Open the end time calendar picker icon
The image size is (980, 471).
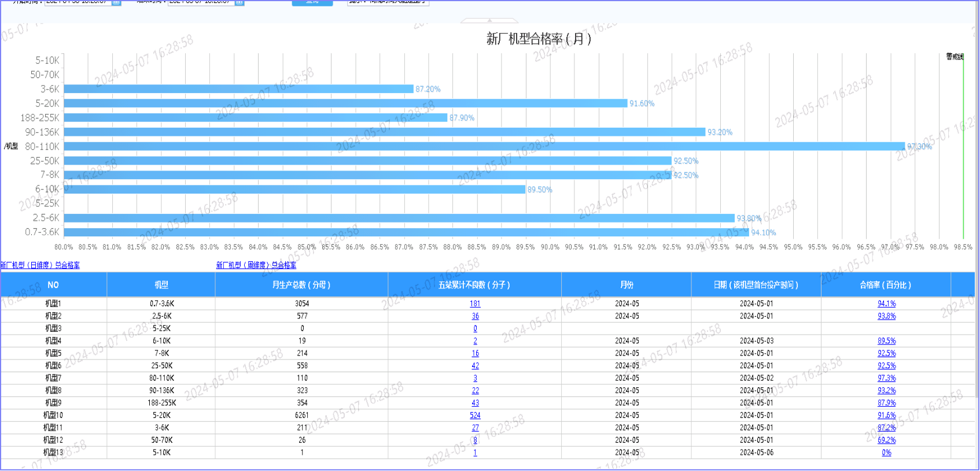tap(240, 2)
